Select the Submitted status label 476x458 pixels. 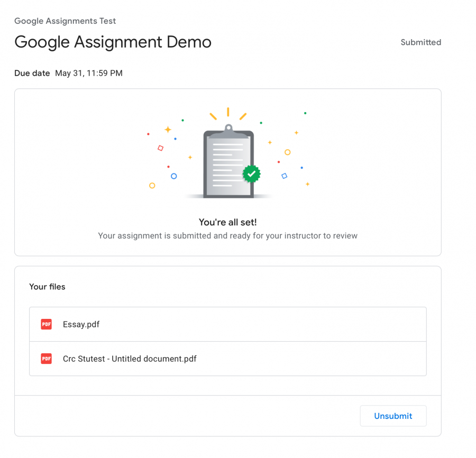(x=421, y=42)
